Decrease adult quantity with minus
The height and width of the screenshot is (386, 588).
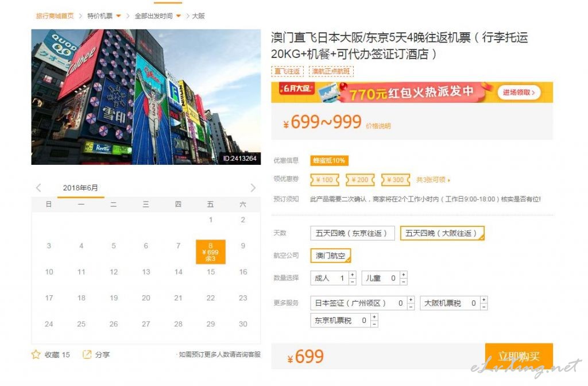[352, 281]
